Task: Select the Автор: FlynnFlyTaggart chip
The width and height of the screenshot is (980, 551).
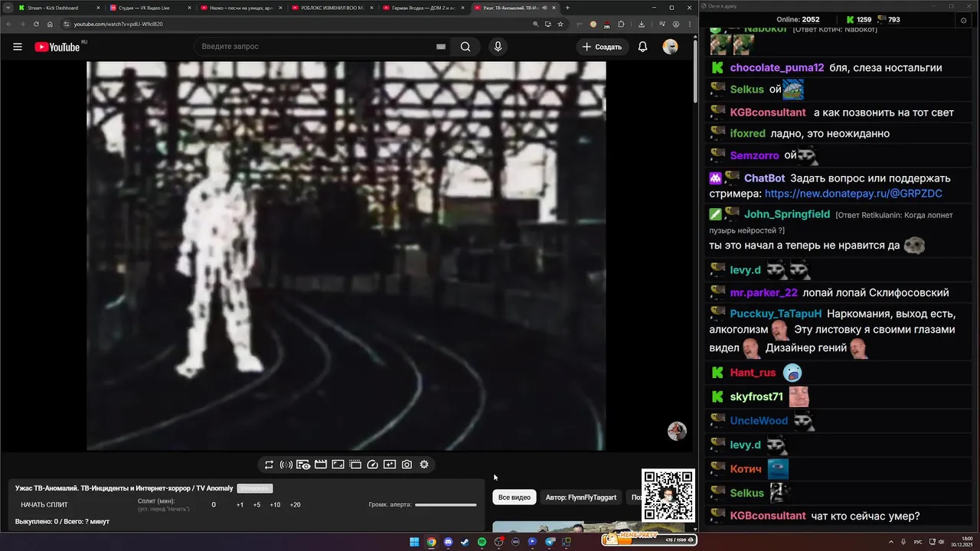Action: click(x=581, y=497)
